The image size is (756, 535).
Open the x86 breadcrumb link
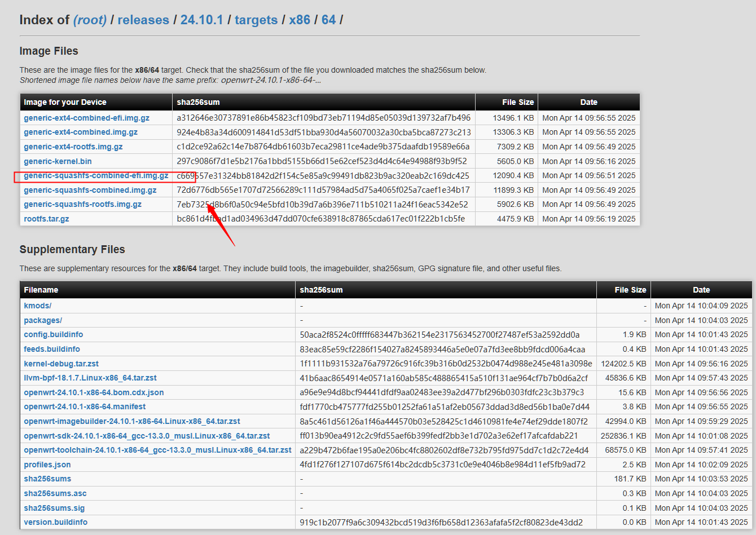[300, 20]
